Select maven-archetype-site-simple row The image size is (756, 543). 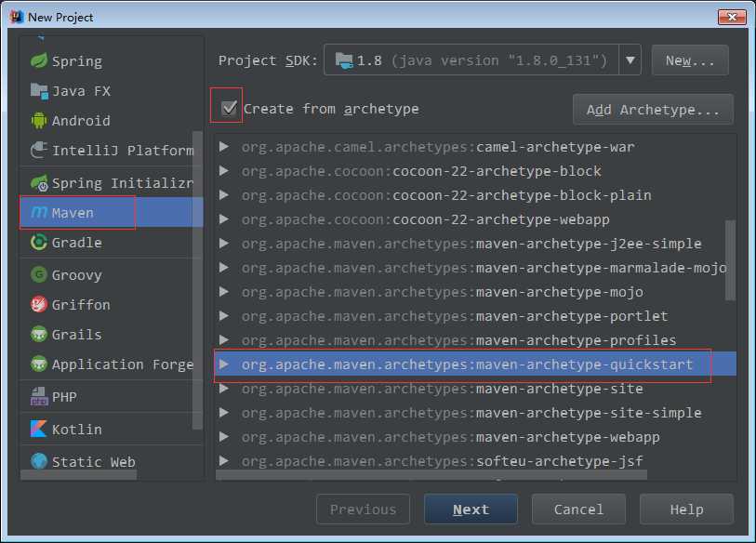click(x=475, y=413)
